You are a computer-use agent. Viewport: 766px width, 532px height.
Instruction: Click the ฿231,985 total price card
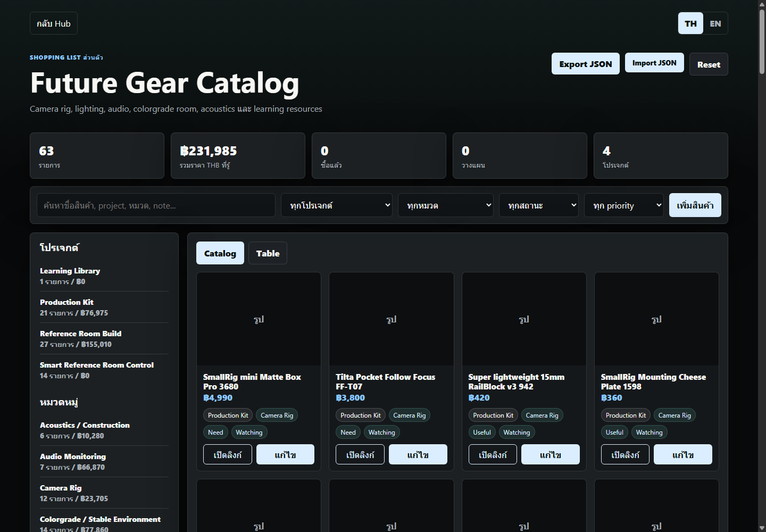pyautogui.click(x=238, y=155)
